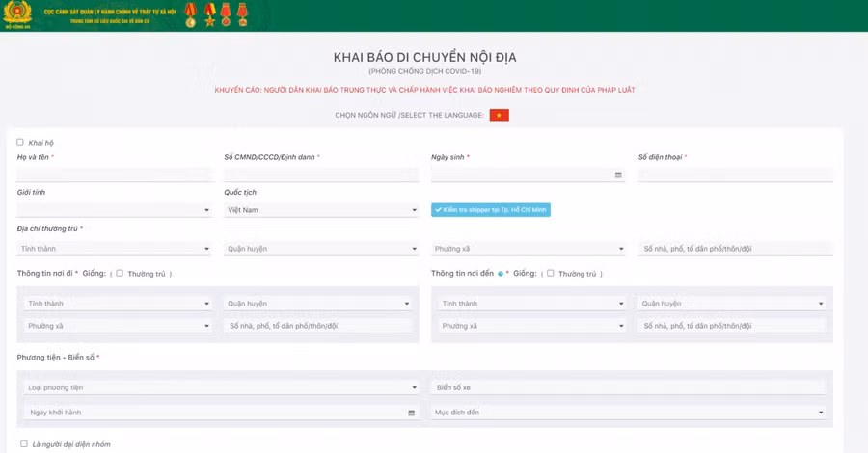This screenshot has width=868, height=453.
Task: Click the (PHÒNG CHỐNG DỊCH COVID-19) subtitle
Action: pos(424,72)
